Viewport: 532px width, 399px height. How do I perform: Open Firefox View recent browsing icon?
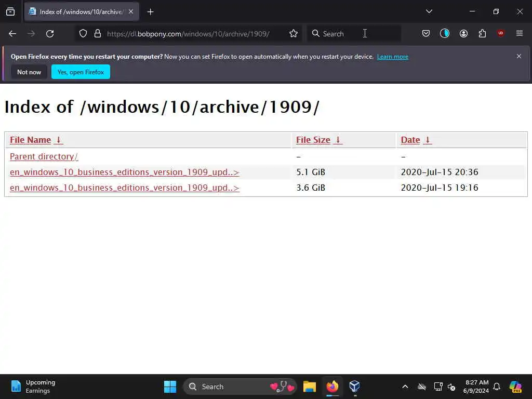point(10,12)
